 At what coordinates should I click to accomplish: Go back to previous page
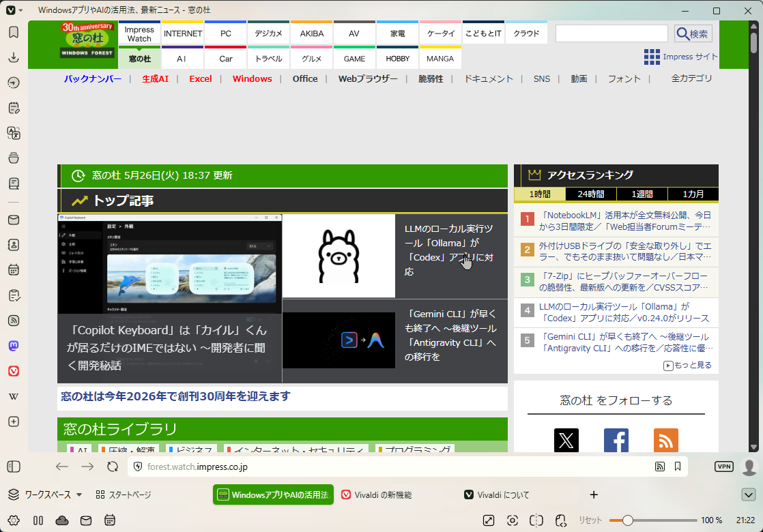[62, 467]
